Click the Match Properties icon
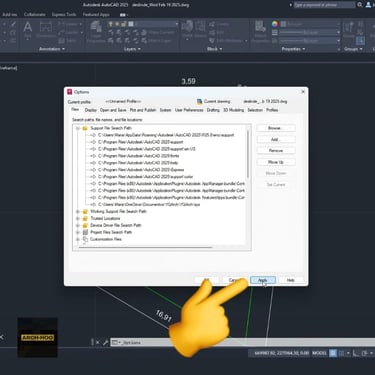Viewport: 375px width, 375px height. [261, 32]
